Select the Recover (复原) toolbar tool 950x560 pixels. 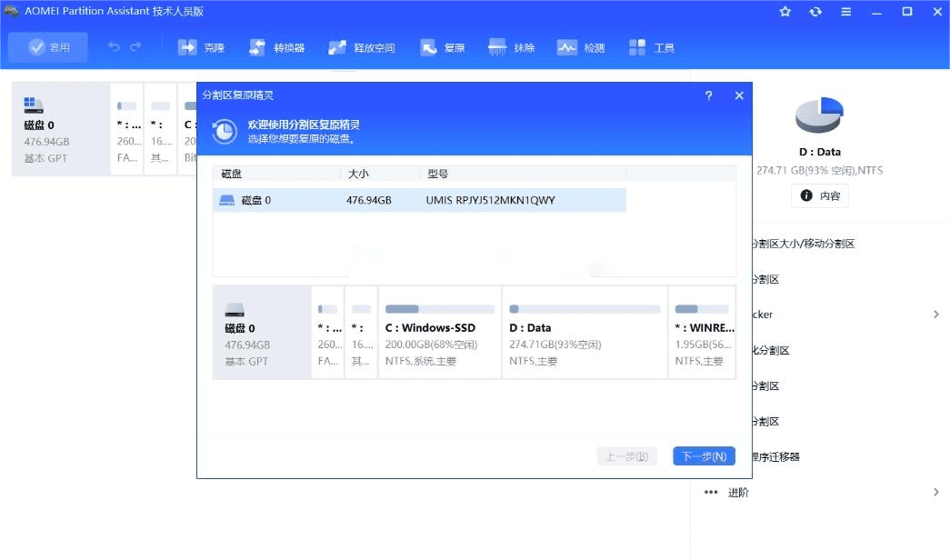[443, 47]
